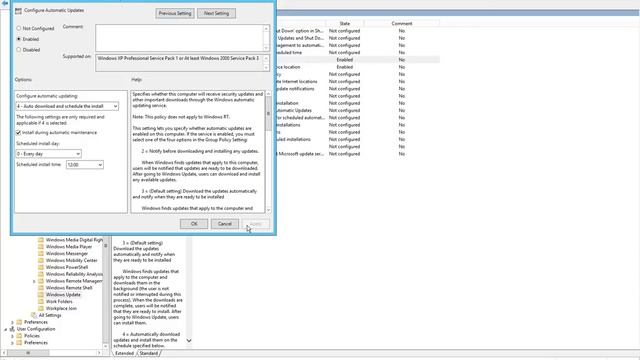Click the User Configuration node icon
The height and width of the screenshot is (360, 640).
coord(12,329)
